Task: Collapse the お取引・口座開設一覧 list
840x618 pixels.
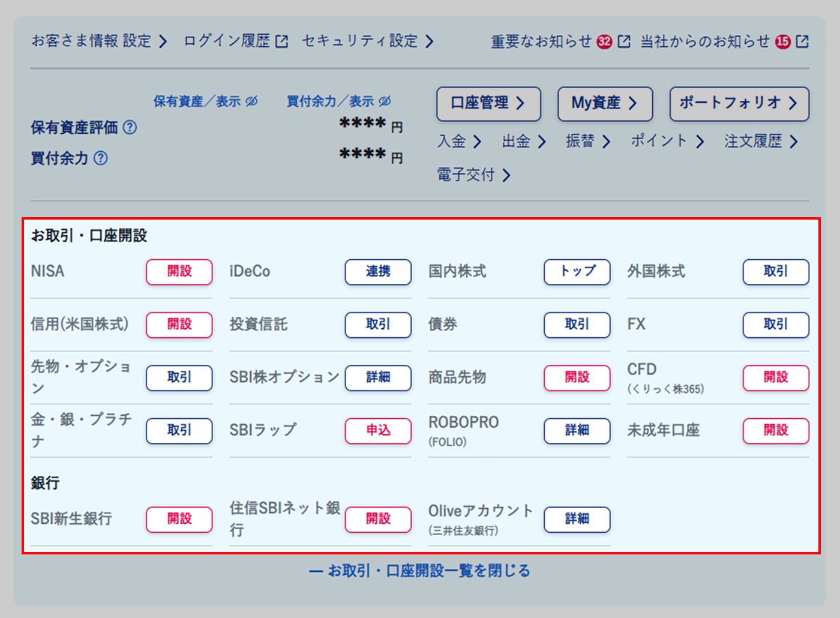Action: 420,571
